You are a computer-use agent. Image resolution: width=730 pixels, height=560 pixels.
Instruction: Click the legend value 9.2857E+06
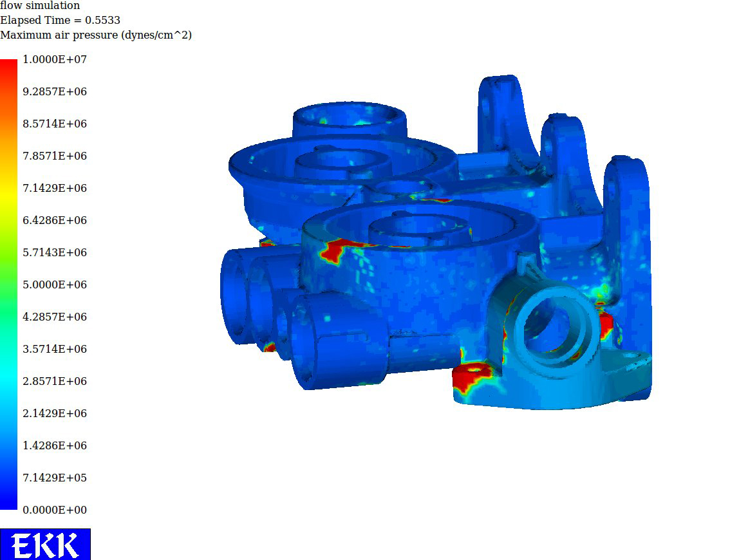pyautogui.click(x=55, y=91)
